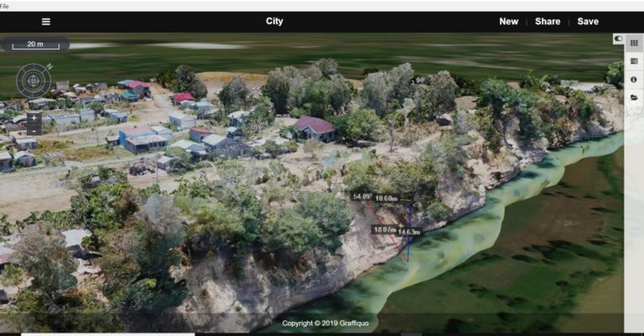This screenshot has width=644, height=336.
Task: Click the City project title
Action: pyautogui.click(x=274, y=22)
